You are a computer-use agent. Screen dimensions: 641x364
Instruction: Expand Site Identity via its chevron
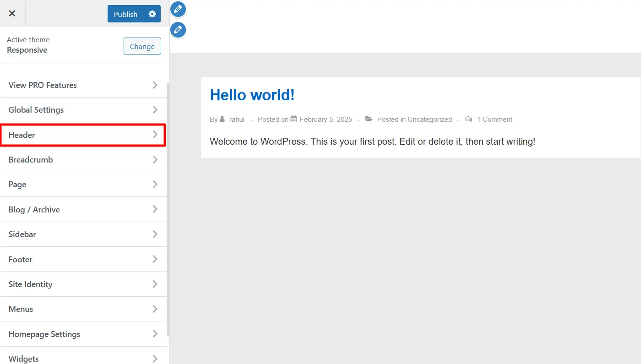[x=155, y=284]
